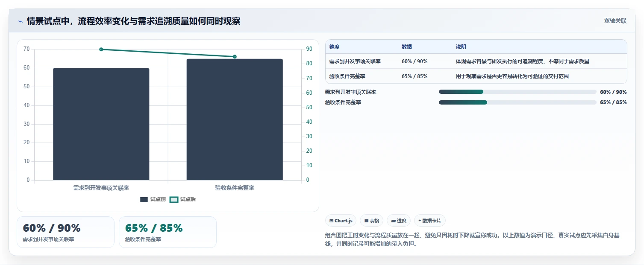Click the 进度 tag icon
The image size is (644, 265).
click(393, 221)
